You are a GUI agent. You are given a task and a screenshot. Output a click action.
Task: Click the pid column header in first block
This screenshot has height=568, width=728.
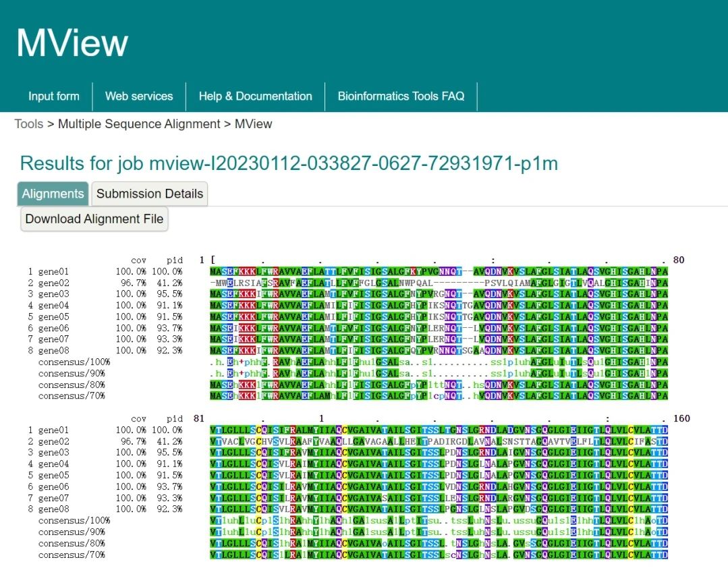click(175, 260)
